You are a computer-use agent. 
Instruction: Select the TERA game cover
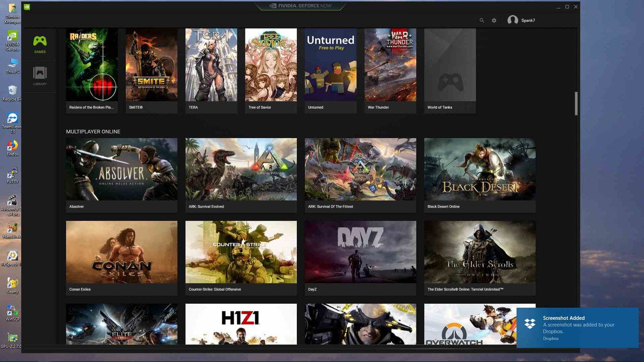click(x=211, y=65)
